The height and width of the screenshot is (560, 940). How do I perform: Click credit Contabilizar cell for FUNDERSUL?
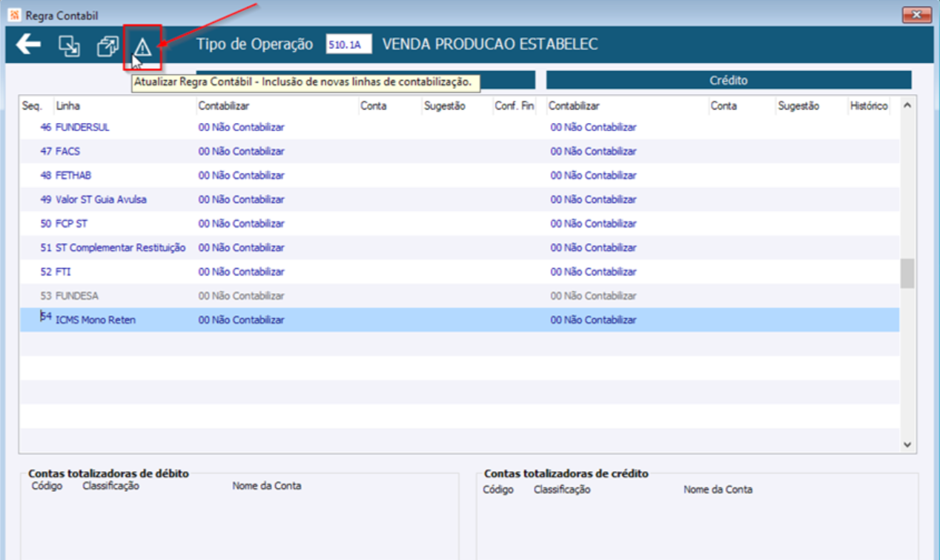(x=593, y=127)
